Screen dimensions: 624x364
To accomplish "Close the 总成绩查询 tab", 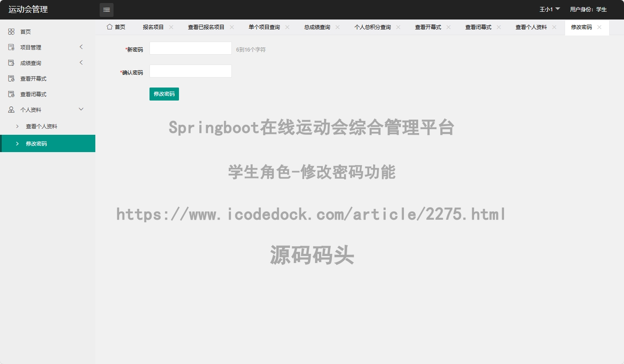I will click(338, 27).
